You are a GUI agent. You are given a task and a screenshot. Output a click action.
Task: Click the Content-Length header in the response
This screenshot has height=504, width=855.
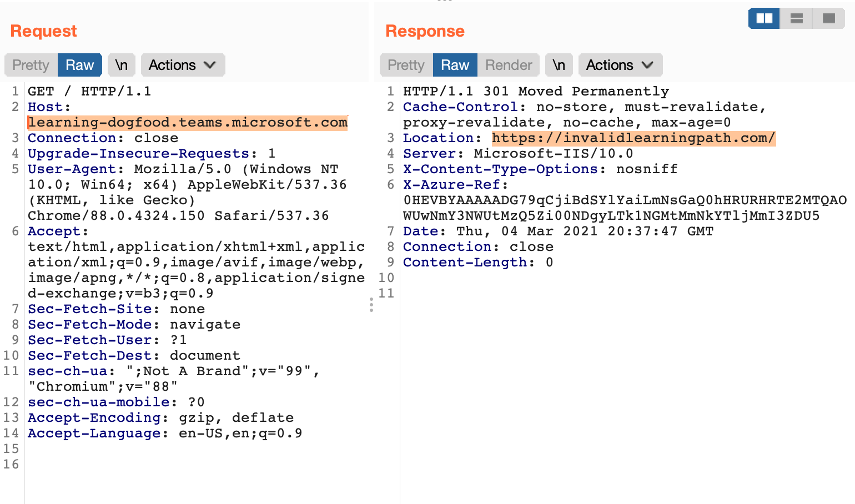click(464, 262)
